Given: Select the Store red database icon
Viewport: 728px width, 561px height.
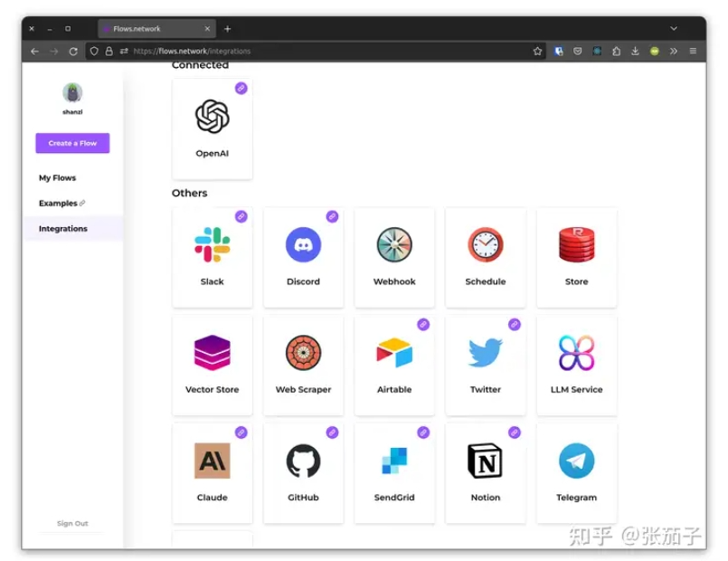Looking at the screenshot, I should point(577,244).
